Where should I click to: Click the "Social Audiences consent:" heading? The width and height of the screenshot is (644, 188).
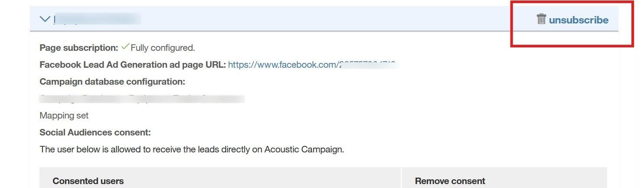[95, 132]
